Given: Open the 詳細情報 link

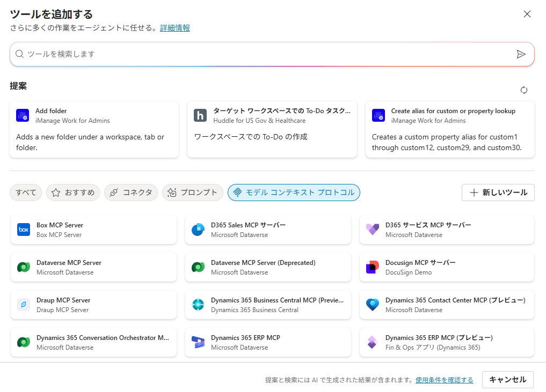Looking at the screenshot, I should coord(175,28).
